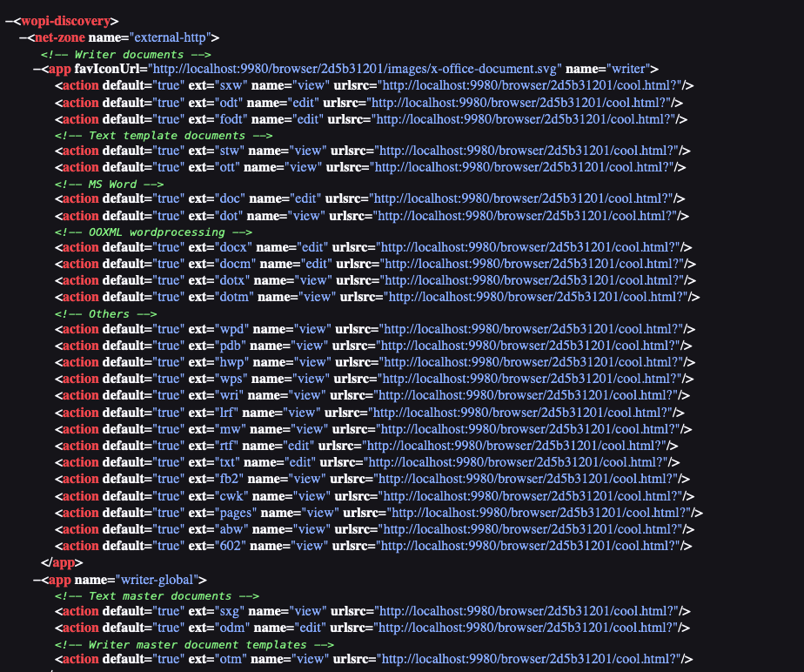Click the Others comment line
This screenshot has height=672, width=804.
tap(104, 313)
